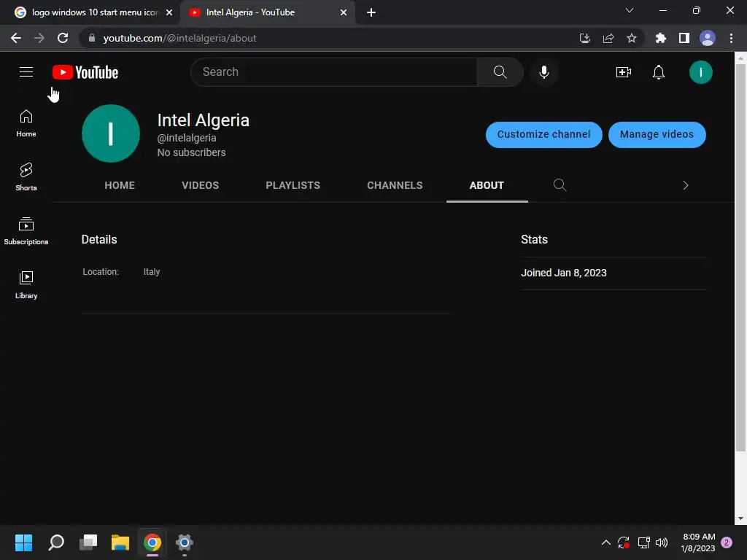Click the search magnifier button
This screenshot has height=560, width=747.
coord(500,72)
